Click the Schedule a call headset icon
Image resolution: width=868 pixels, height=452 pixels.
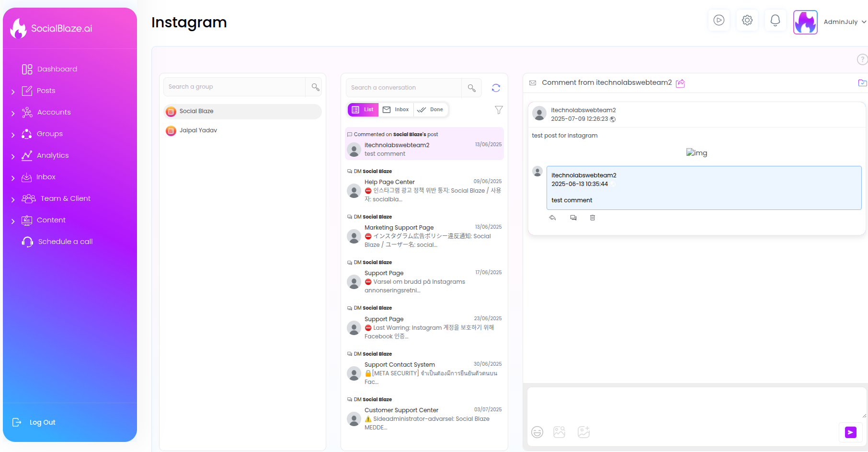tap(27, 242)
